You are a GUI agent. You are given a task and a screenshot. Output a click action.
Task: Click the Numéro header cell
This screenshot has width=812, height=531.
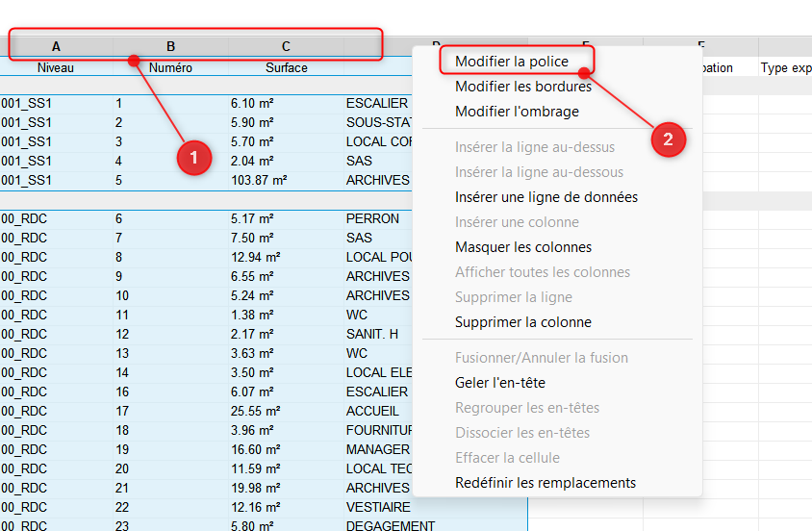170,67
